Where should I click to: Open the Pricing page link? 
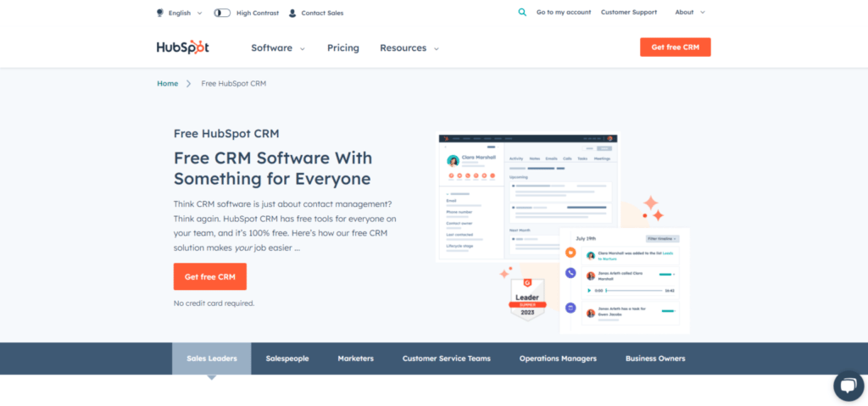[343, 48]
